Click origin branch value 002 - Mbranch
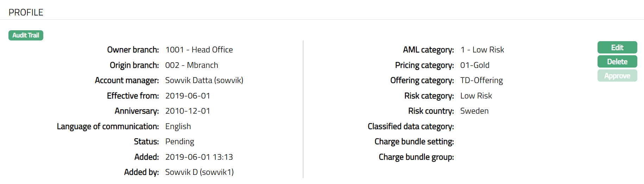 pos(191,65)
